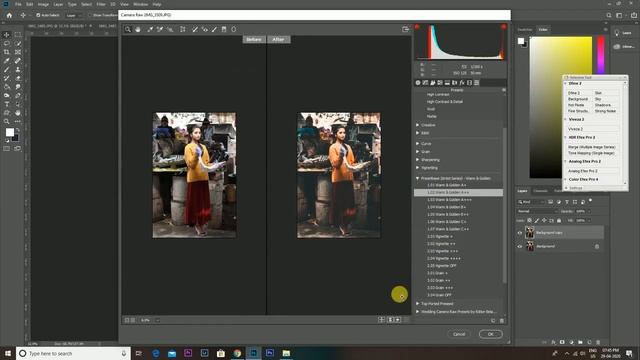The image size is (640, 360).
Task: Open the Effects fx panel icon
Action: click(x=462, y=82)
